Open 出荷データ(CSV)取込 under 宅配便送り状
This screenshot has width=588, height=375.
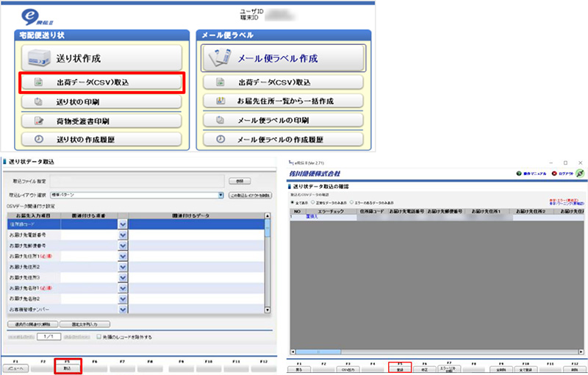(x=98, y=82)
